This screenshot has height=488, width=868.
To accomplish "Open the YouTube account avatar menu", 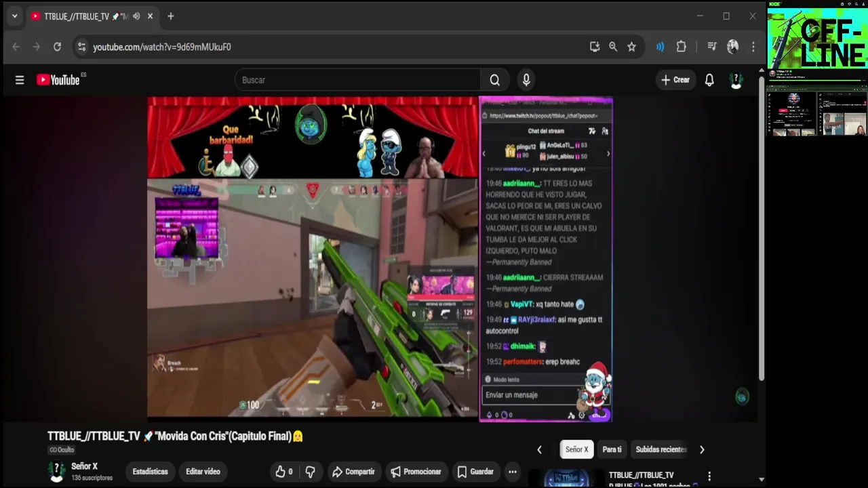I will (736, 80).
